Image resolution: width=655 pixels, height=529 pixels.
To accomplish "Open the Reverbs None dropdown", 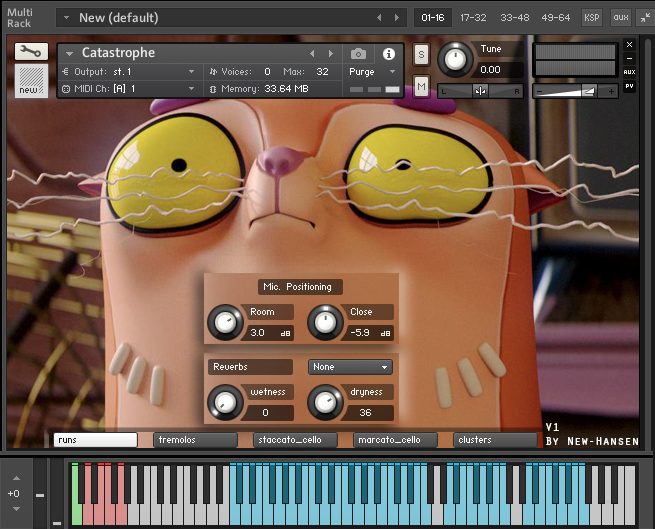I will coord(350,367).
